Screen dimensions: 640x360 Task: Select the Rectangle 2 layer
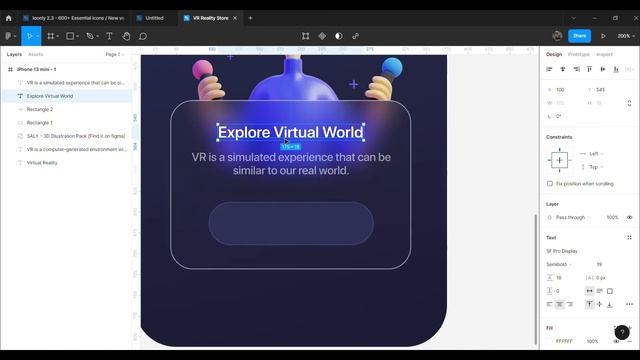coord(66,109)
